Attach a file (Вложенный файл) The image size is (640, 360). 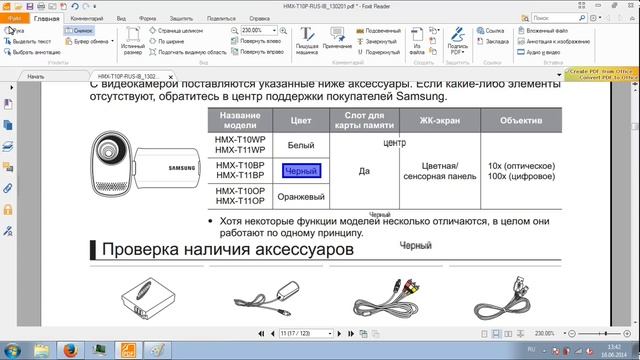tap(543, 31)
